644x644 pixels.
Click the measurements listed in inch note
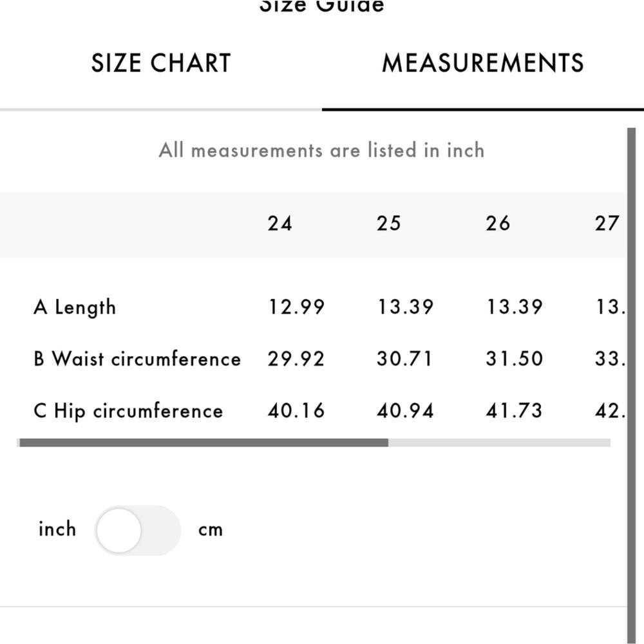[x=321, y=150]
